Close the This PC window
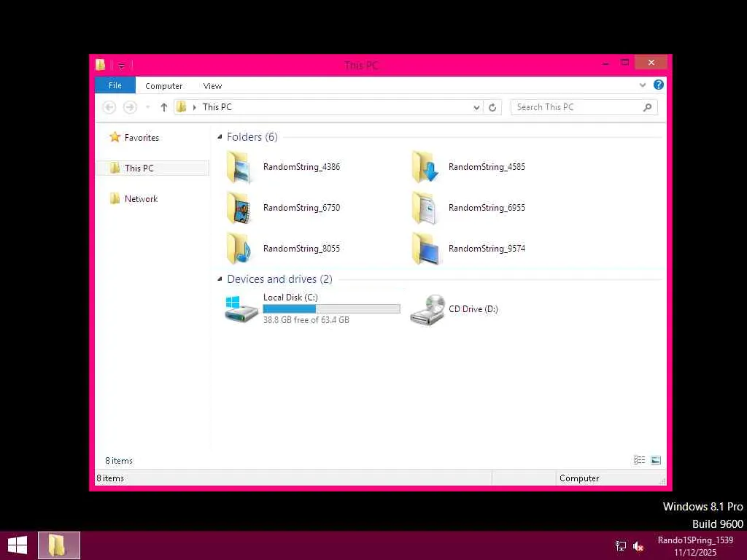The width and height of the screenshot is (747, 560). (x=651, y=63)
